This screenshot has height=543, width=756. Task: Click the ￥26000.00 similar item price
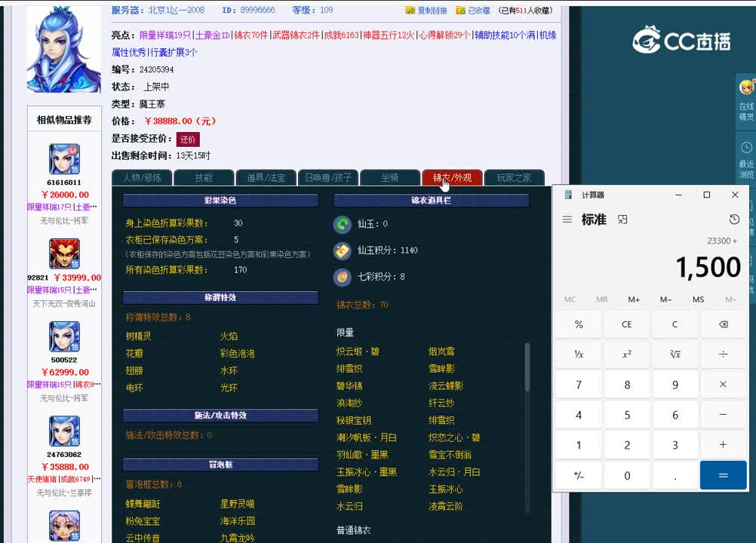point(65,195)
